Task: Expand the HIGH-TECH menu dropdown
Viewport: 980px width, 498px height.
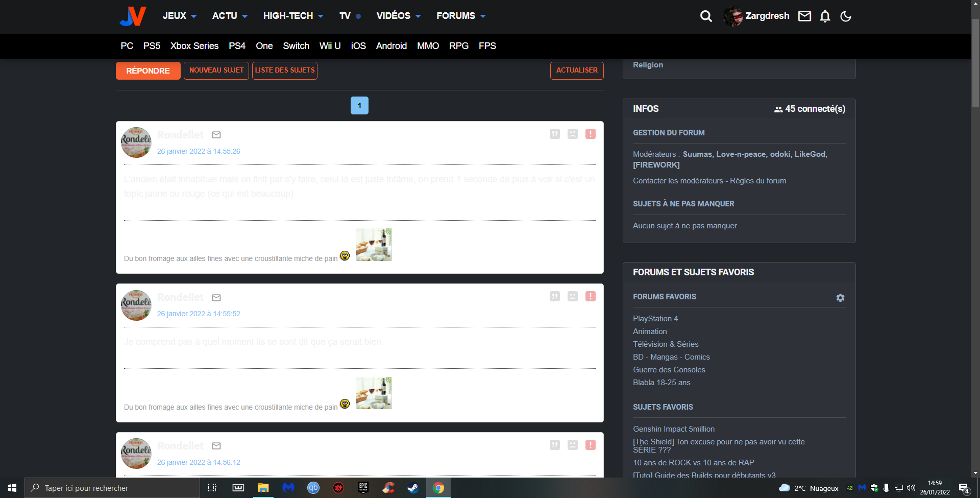Action: (x=293, y=16)
